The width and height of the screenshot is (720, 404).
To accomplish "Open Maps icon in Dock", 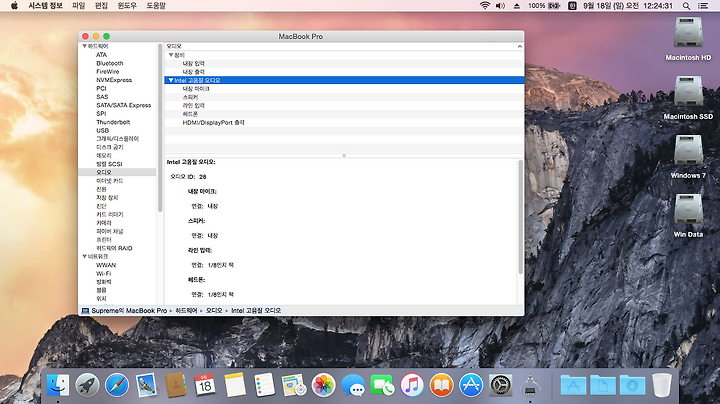I will 294,385.
